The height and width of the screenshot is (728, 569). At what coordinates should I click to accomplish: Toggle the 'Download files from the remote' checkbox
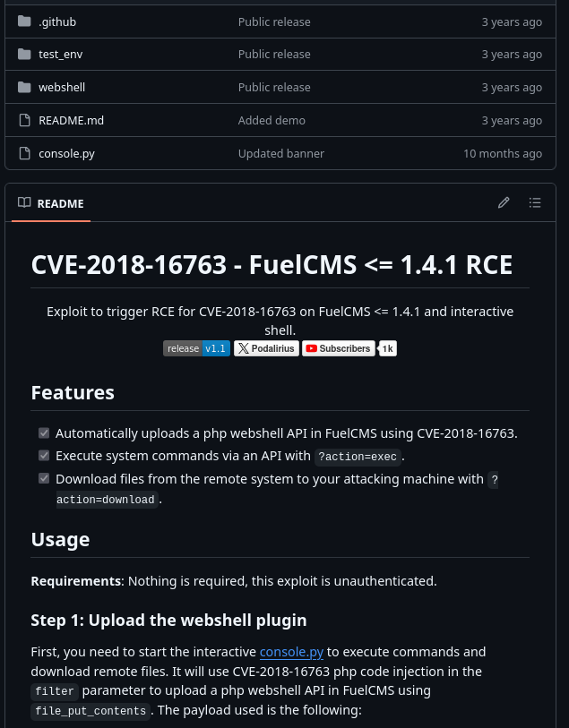(44, 478)
